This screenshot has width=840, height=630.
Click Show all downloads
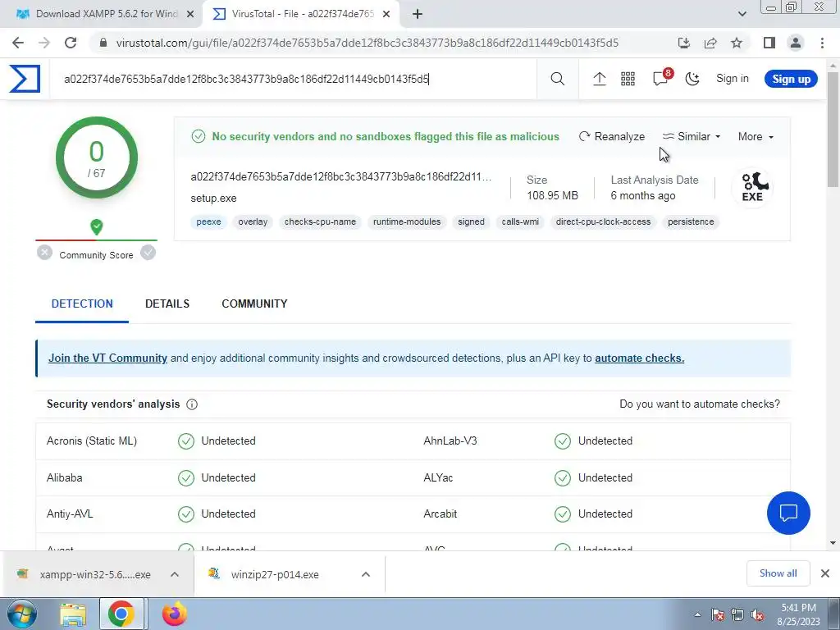(x=778, y=573)
